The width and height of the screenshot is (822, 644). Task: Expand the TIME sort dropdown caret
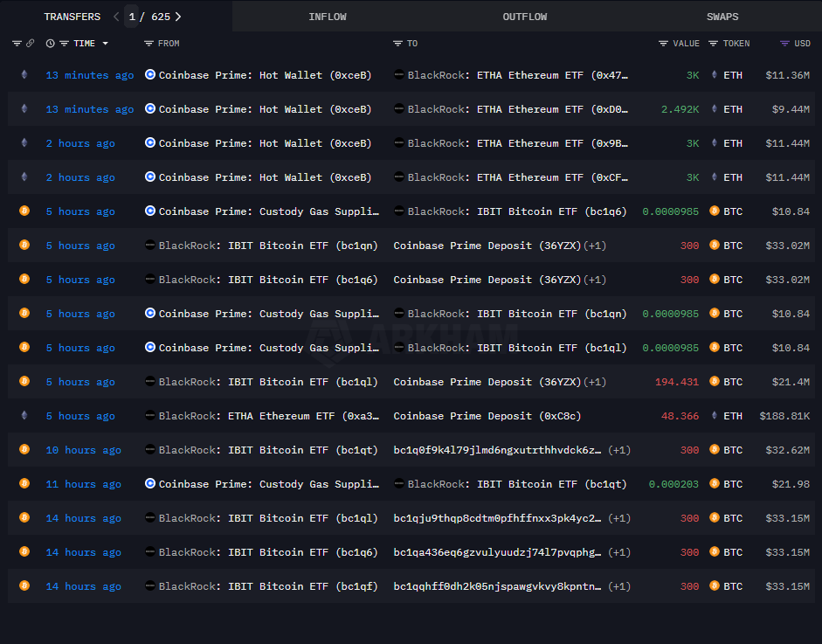106,44
